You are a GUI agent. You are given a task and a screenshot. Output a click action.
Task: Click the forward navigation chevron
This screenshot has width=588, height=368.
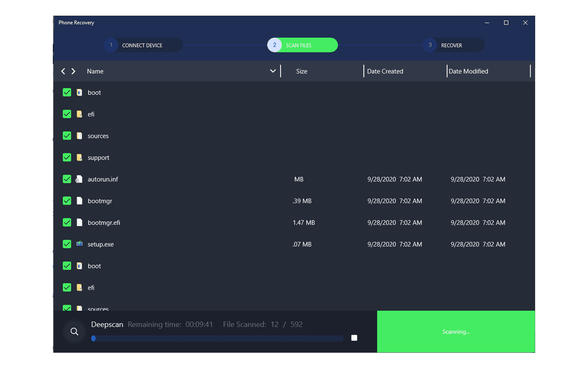(73, 71)
